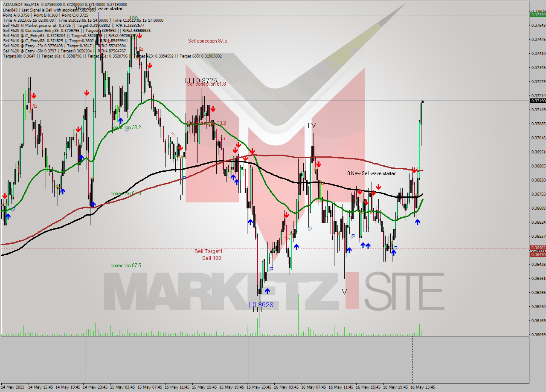546x392 pixels.
Task: Click '16 May 07:45' on time axis
Action: (314, 387)
